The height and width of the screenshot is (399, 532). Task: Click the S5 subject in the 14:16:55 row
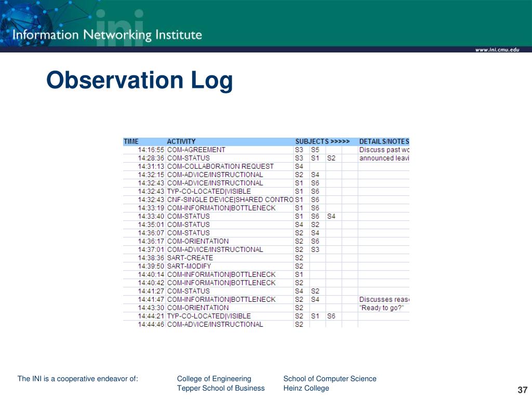315,150
